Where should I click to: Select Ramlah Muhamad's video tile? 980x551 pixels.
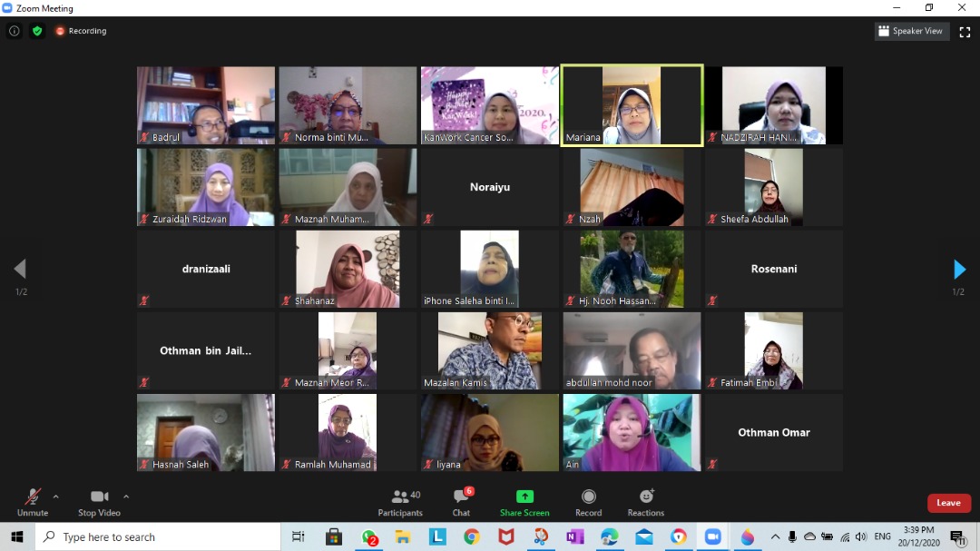coord(348,432)
